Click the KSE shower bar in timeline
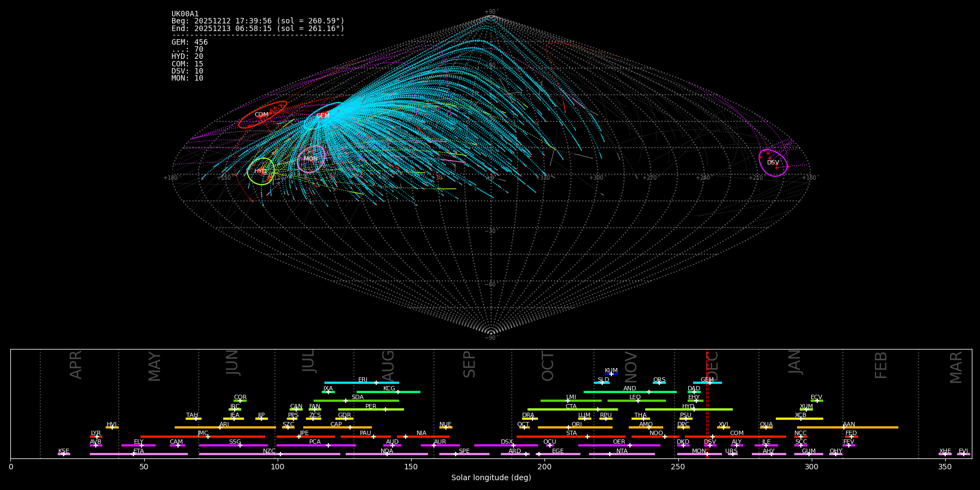This screenshot has height=490, width=980. coord(64,454)
